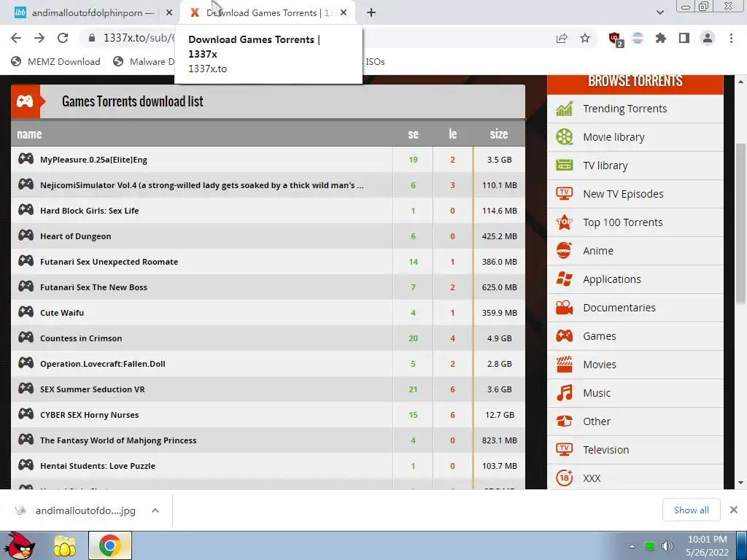Click the Top 100 Torrents star icon
The width and height of the screenshot is (747, 560).
point(564,222)
